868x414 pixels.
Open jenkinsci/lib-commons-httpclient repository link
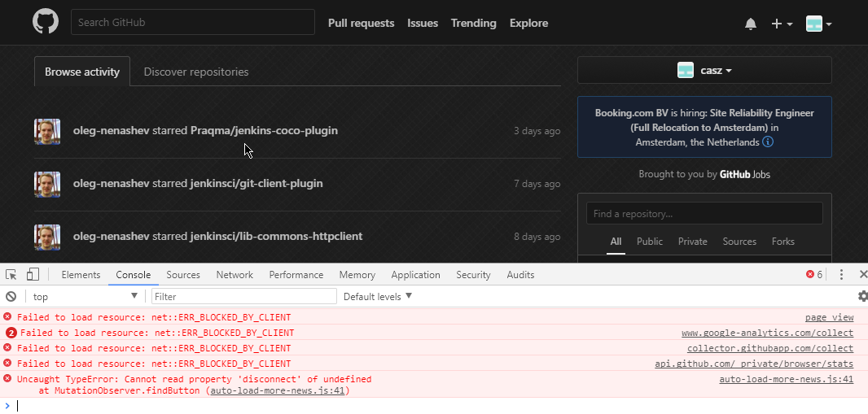coord(276,237)
